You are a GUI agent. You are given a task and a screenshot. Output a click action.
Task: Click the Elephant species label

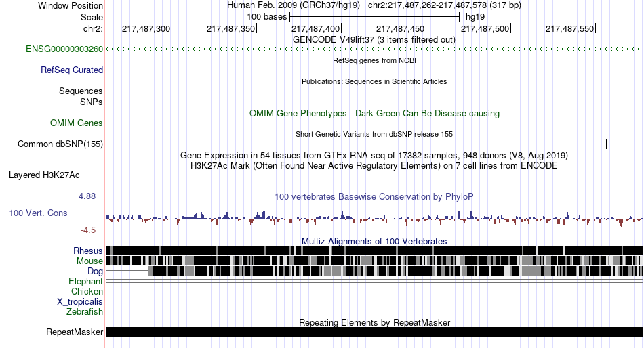pyautogui.click(x=85, y=281)
